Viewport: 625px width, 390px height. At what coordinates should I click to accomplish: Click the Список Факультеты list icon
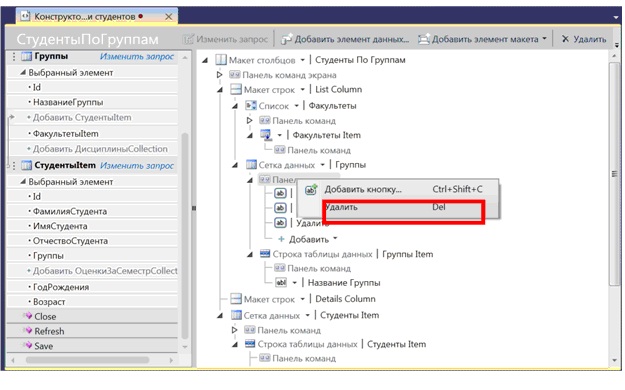251,106
